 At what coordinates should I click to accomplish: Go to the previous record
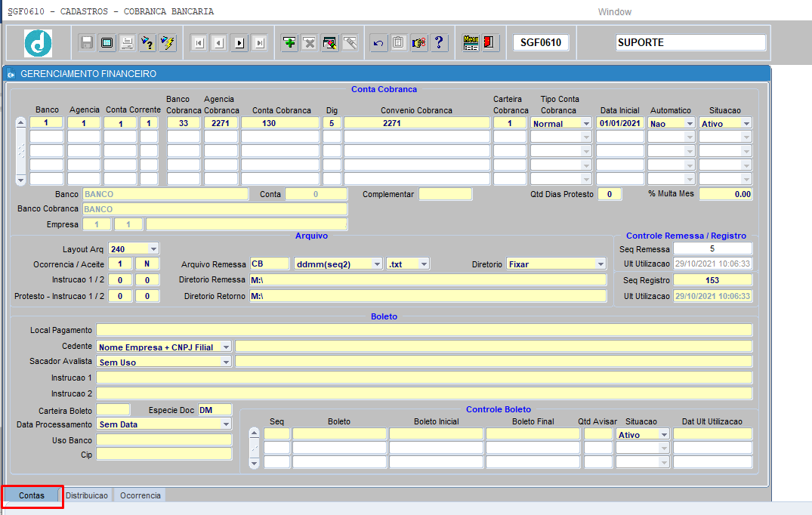219,43
